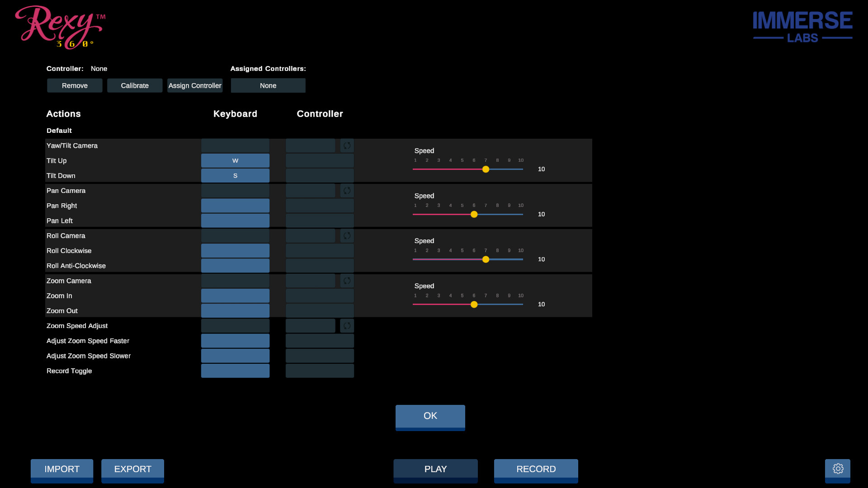Image resolution: width=868 pixels, height=488 pixels.
Task: Open settings with the gear icon
Action: click(x=838, y=469)
